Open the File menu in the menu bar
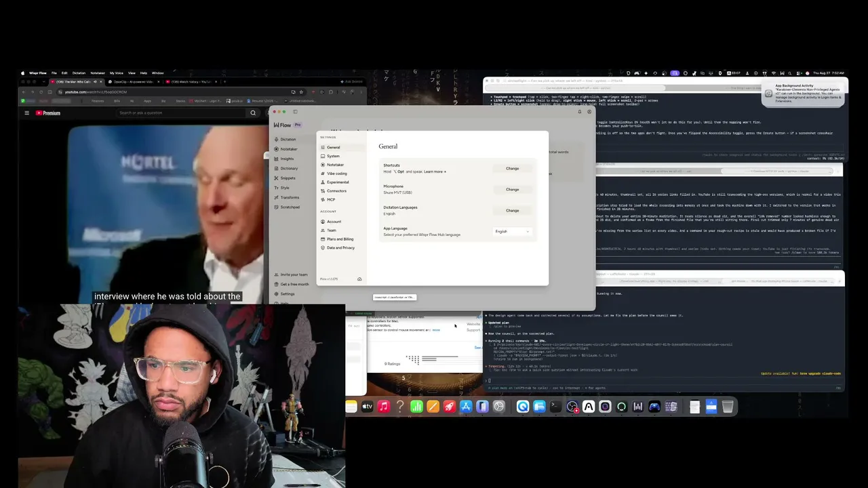The width and height of the screenshot is (868, 488). (54, 73)
